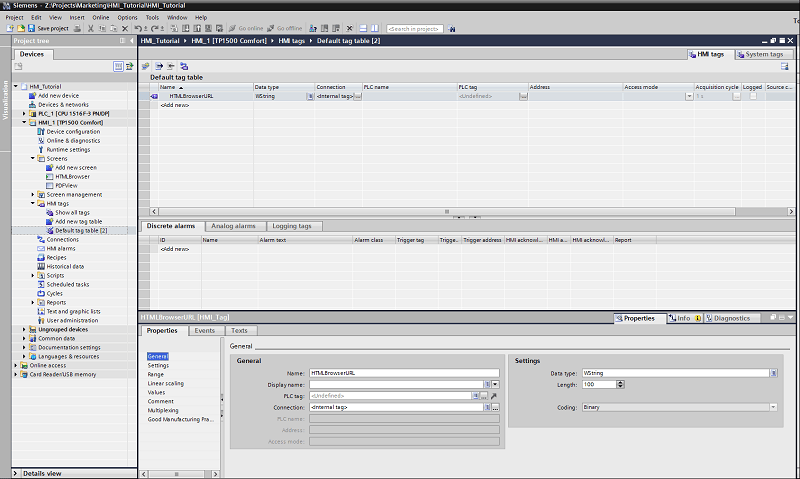Click the Go offline button
Screen dimensions: 800x479
(285, 29)
